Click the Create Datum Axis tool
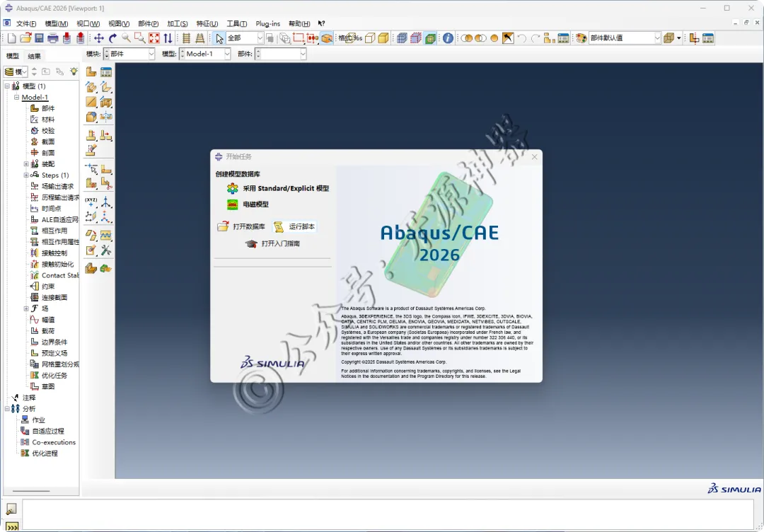This screenshot has width=764, height=532. click(x=105, y=202)
